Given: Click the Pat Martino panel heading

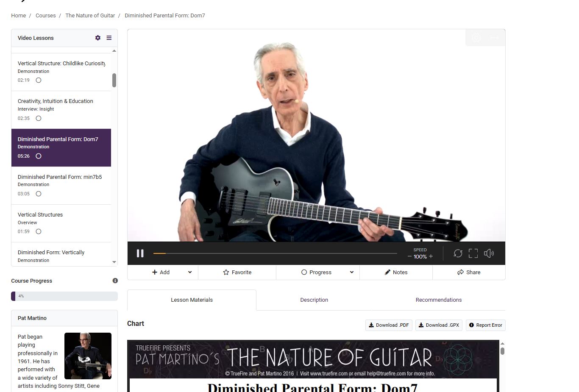Looking at the screenshot, I should tap(32, 318).
